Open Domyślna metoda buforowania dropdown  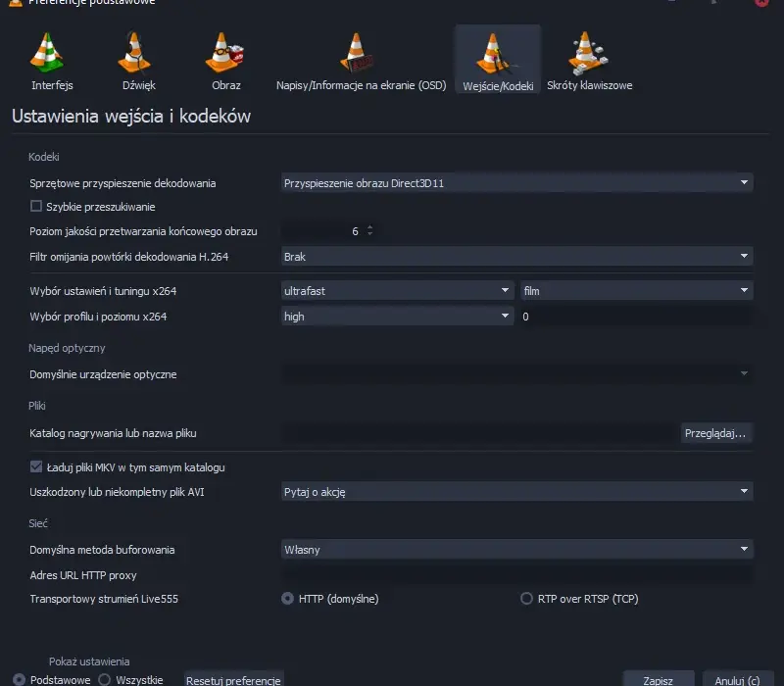tap(517, 550)
